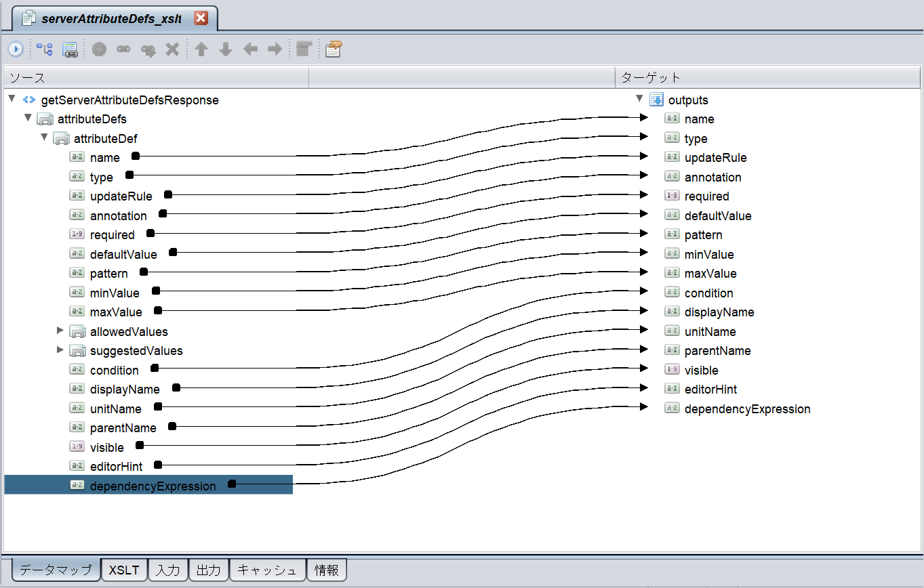Viewport: 924px width, 588px height.
Task: Click the ソース column header
Action: tap(156, 77)
